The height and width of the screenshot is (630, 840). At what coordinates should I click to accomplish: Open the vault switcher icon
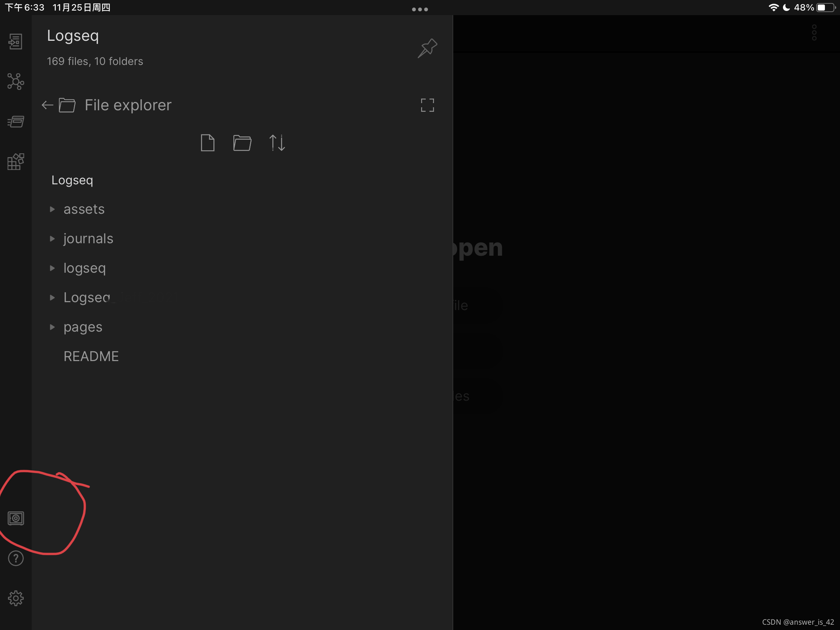pyautogui.click(x=15, y=518)
